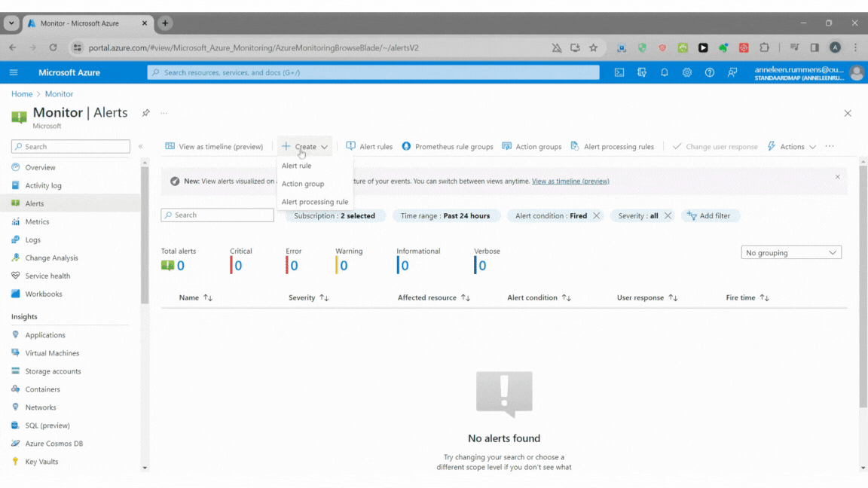Click the View as timeline (preview) button
This screenshot has width=868, height=488.
click(x=214, y=147)
